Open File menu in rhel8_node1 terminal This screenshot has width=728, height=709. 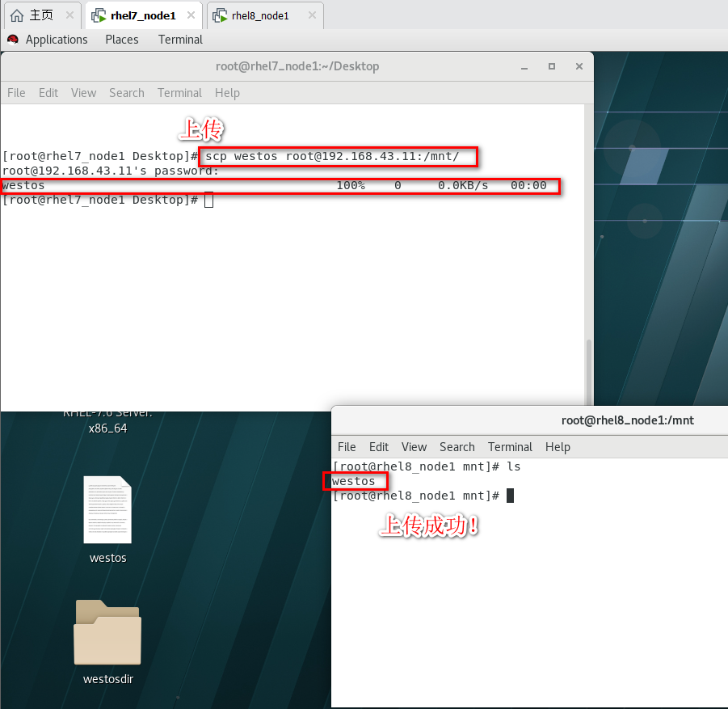[347, 447]
